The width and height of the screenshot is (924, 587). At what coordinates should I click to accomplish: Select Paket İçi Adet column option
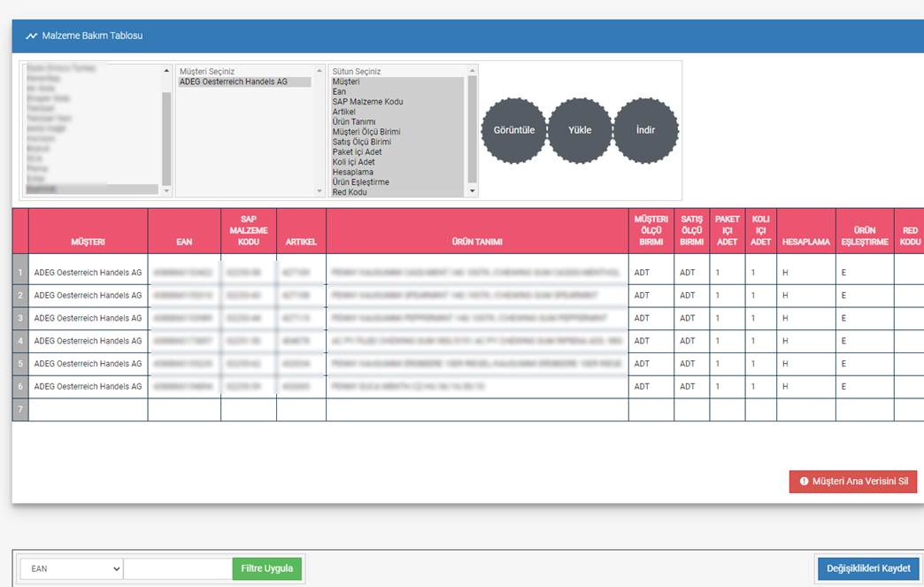point(397,152)
